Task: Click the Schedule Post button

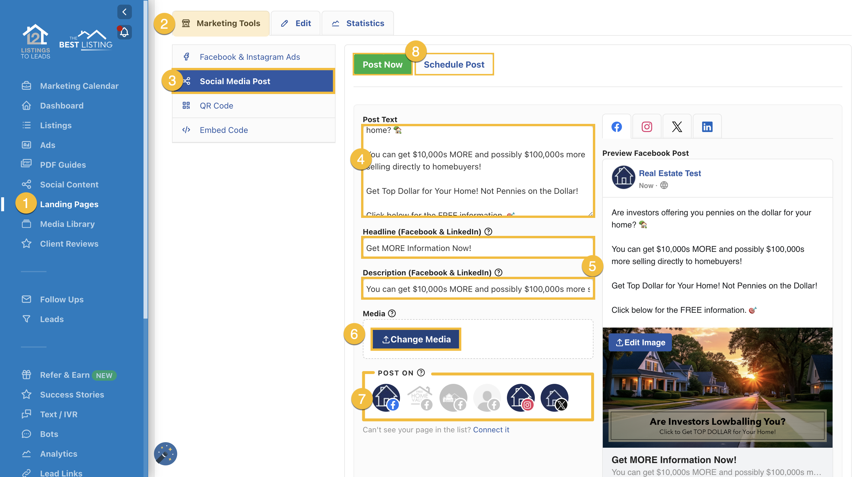Action: (x=454, y=64)
